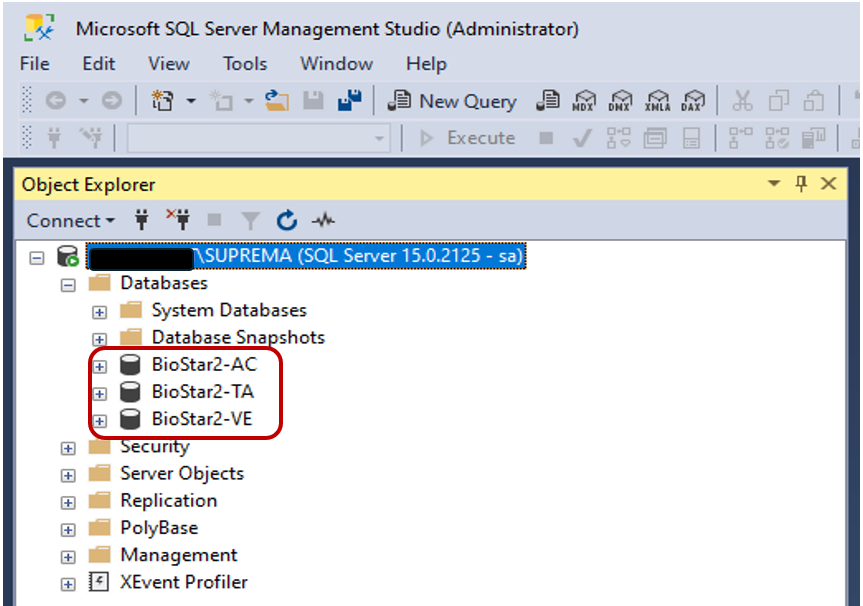
Task: Expand the XEvent Profiler node
Action: click(x=68, y=585)
